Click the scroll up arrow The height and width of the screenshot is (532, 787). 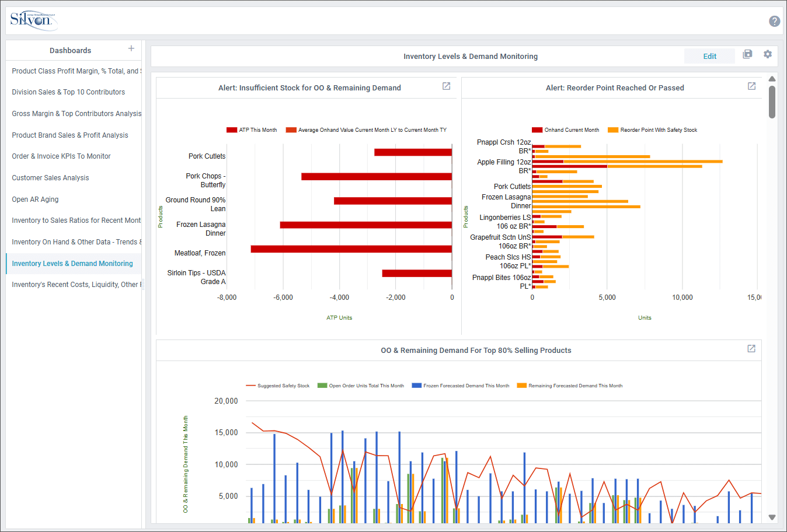point(772,79)
